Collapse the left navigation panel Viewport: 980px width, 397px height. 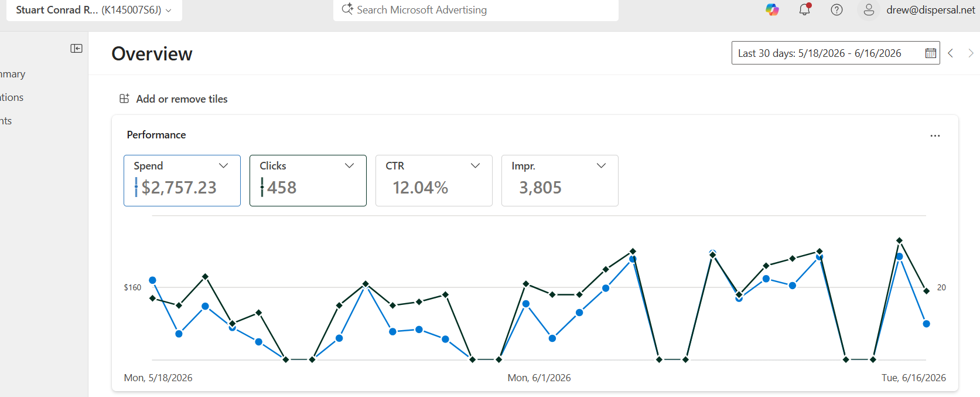(x=77, y=49)
